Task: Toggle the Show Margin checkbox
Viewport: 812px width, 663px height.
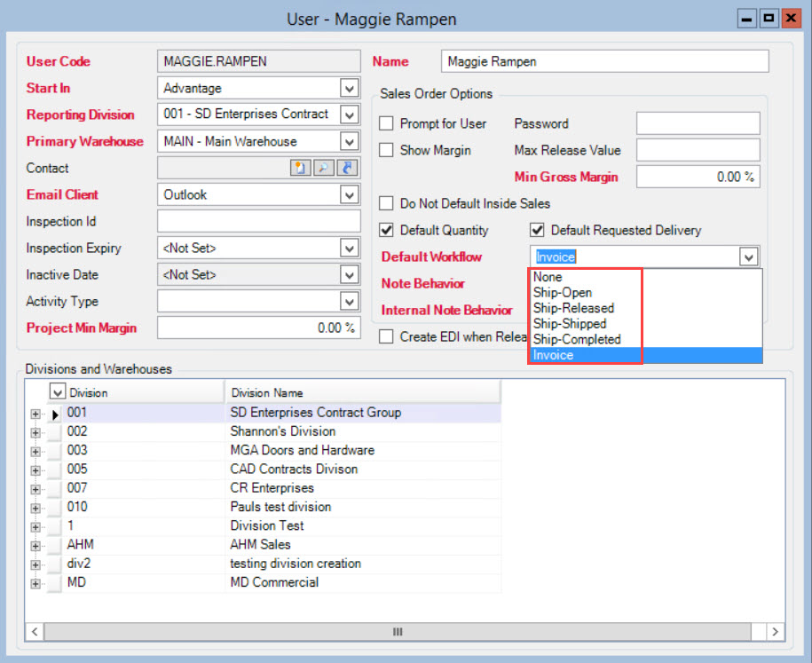Action: (386, 151)
